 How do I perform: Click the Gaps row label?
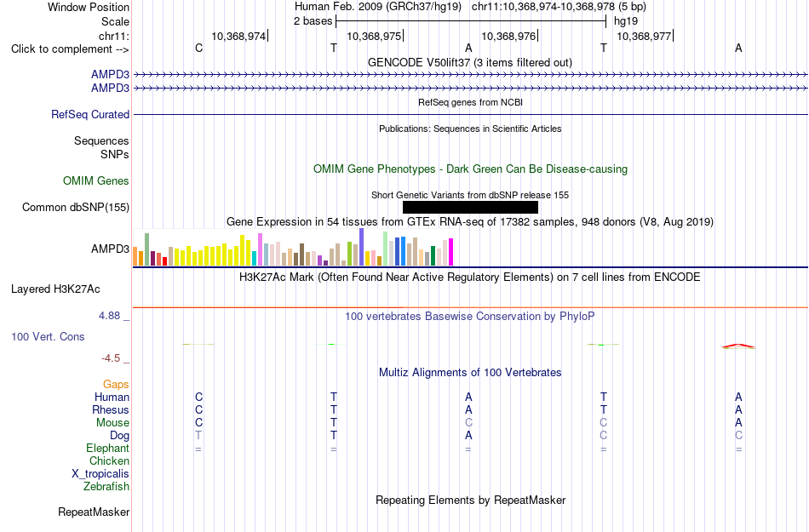click(x=116, y=384)
